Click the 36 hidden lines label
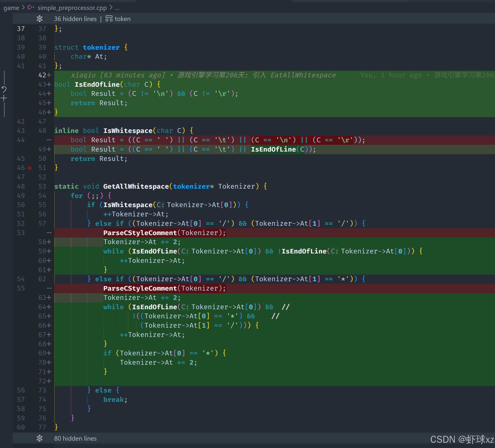This screenshot has width=495, height=448. (x=75, y=19)
